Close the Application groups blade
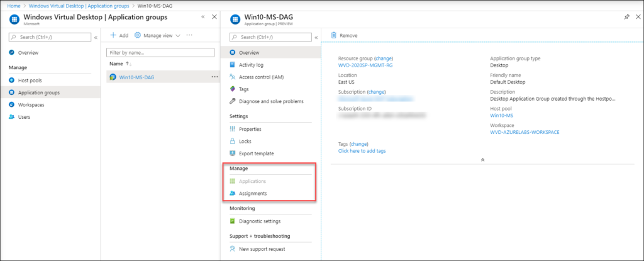644x261 pixels. click(x=214, y=17)
